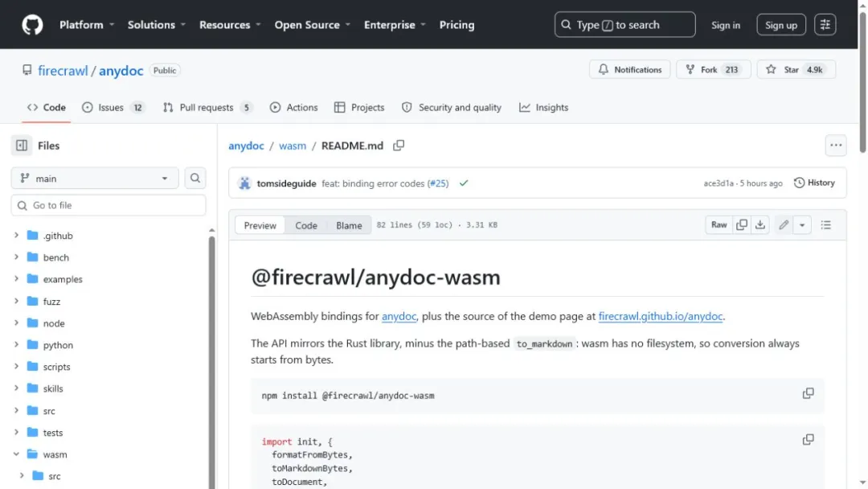Screen dimensions: 868x489
Task: Open anydoc repository name link
Action: pyautogui.click(x=121, y=70)
